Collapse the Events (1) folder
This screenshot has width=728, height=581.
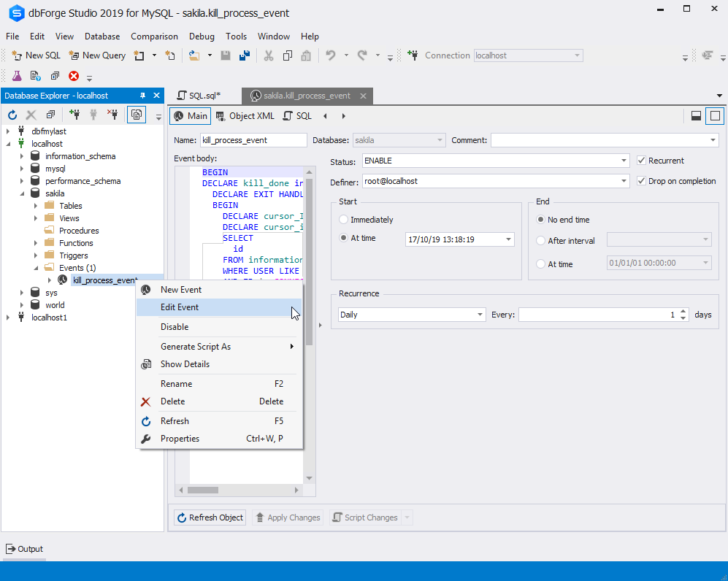pyautogui.click(x=36, y=268)
